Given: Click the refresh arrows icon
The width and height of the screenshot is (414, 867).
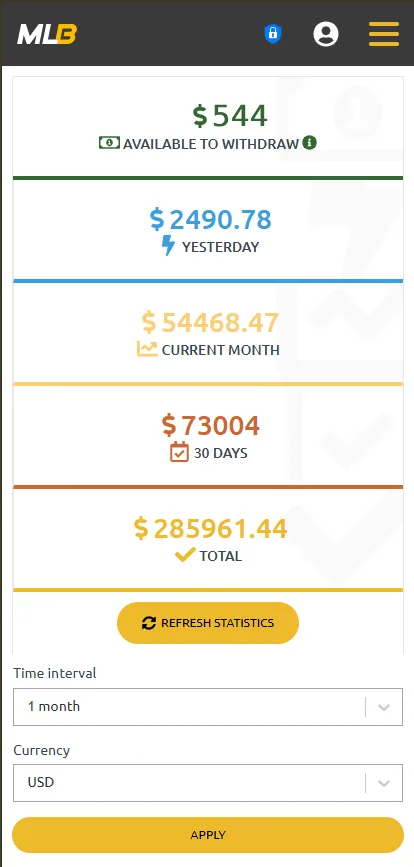Looking at the screenshot, I should tap(149, 623).
